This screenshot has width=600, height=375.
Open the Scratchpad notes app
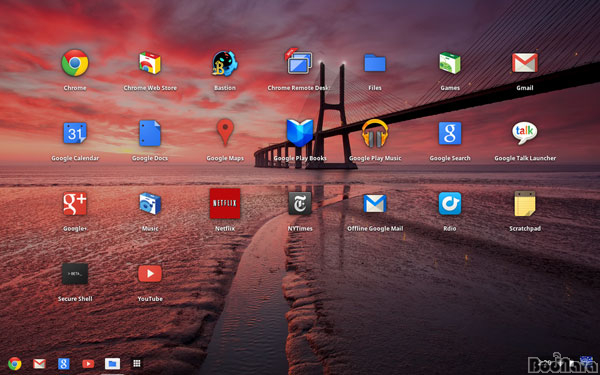[525, 203]
